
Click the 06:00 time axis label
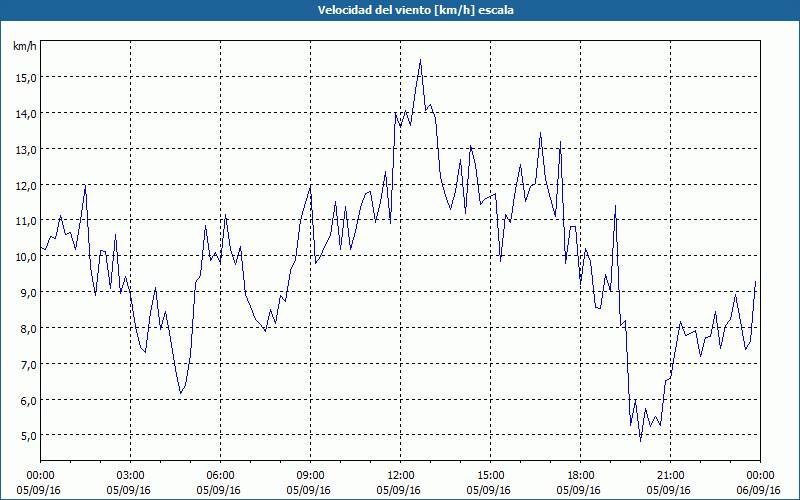pyautogui.click(x=220, y=476)
